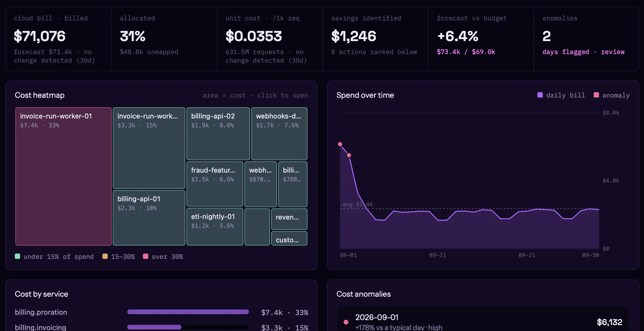Click the 09-11 x-axis date label
The image size is (644, 331).
[438, 255]
